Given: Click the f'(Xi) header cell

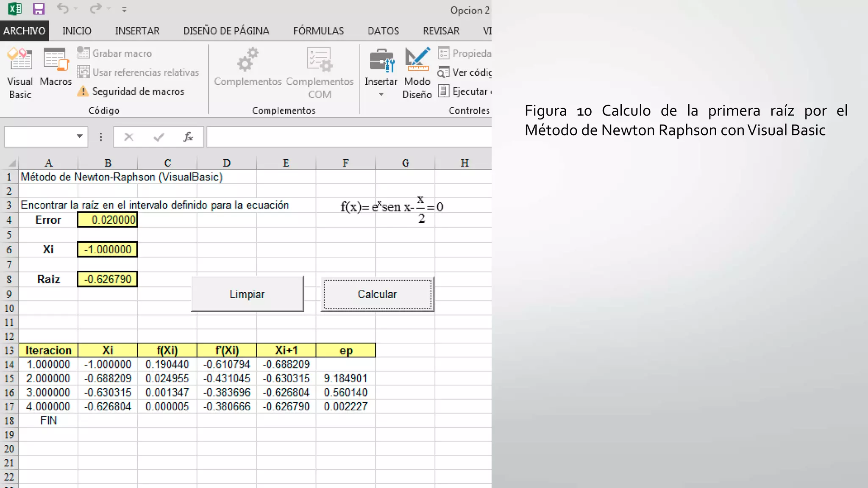Looking at the screenshot, I should tap(227, 350).
